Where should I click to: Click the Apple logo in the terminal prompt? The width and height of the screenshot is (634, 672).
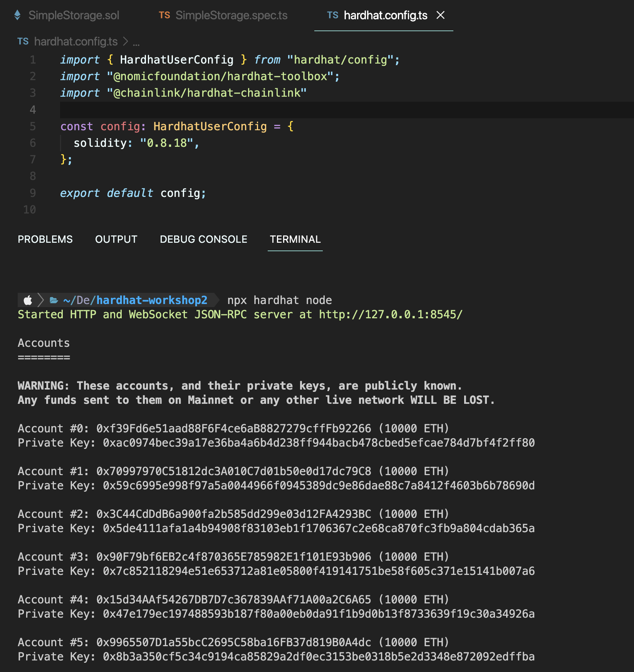28,300
